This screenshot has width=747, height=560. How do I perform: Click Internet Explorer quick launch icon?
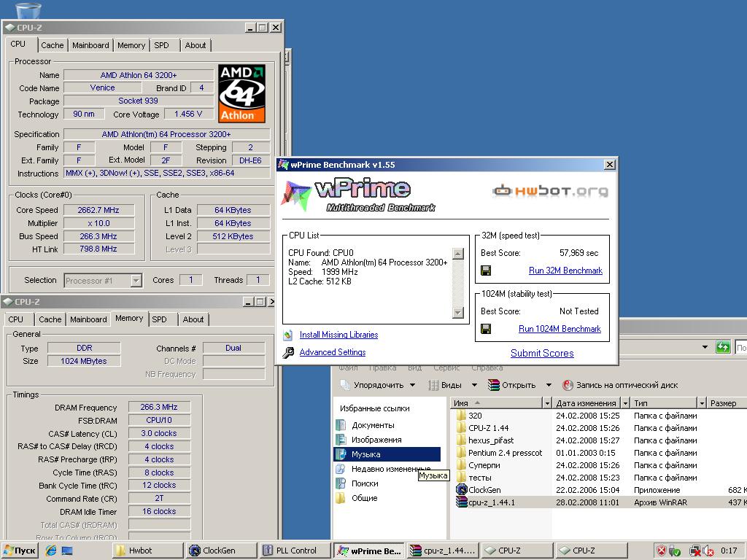tap(51, 551)
